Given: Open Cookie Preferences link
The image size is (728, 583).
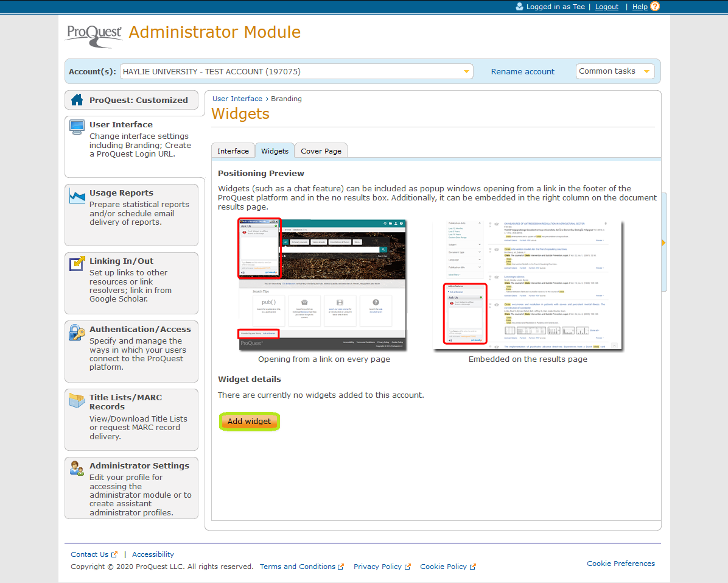Looking at the screenshot, I should (621, 564).
